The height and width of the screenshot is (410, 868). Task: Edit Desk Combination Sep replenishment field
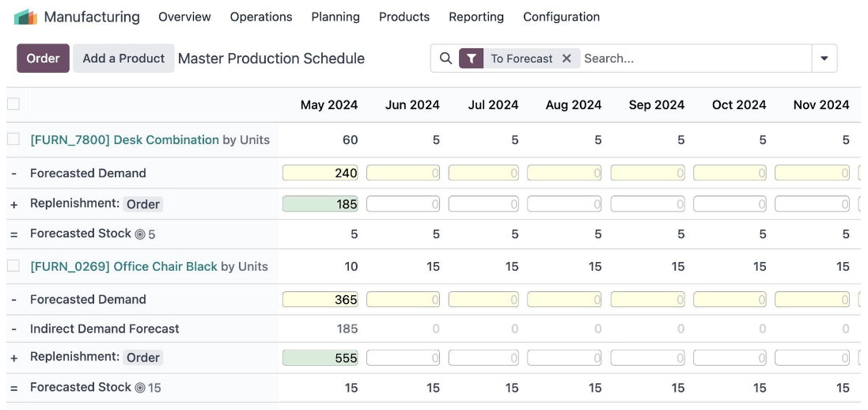click(x=648, y=204)
